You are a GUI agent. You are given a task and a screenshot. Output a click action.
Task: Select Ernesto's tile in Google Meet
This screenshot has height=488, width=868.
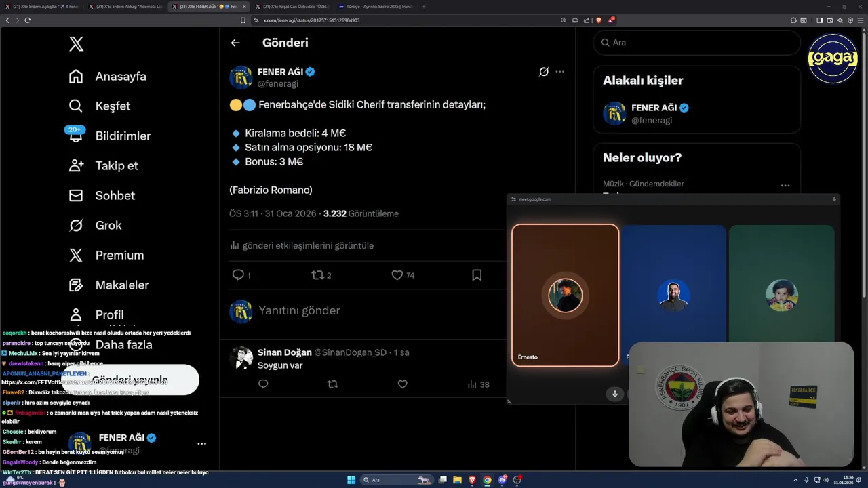565,296
